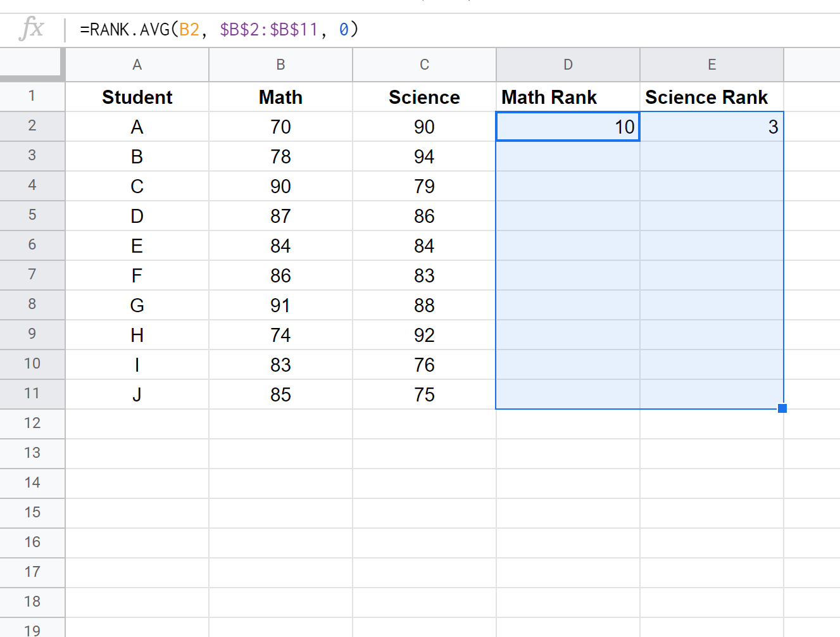The height and width of the screenshot is (637, 840).
Task: Select student E's Math score 84
Action: pyautogui.click(x=280, y=246)
